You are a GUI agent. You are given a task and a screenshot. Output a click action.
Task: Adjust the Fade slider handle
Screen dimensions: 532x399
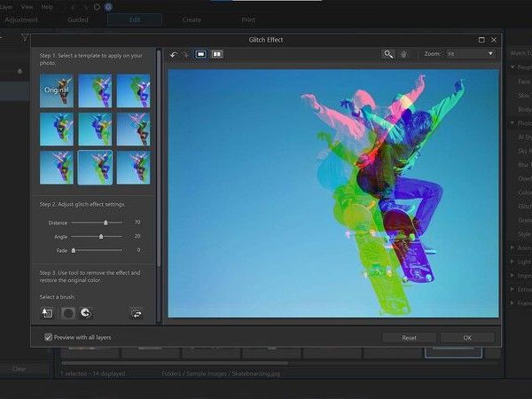click(74, 250)
